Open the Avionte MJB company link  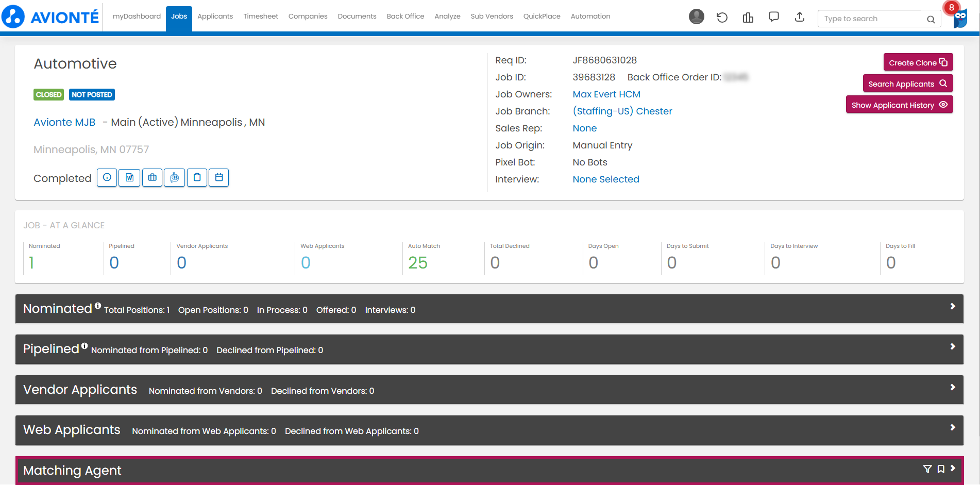coord(64,122)
